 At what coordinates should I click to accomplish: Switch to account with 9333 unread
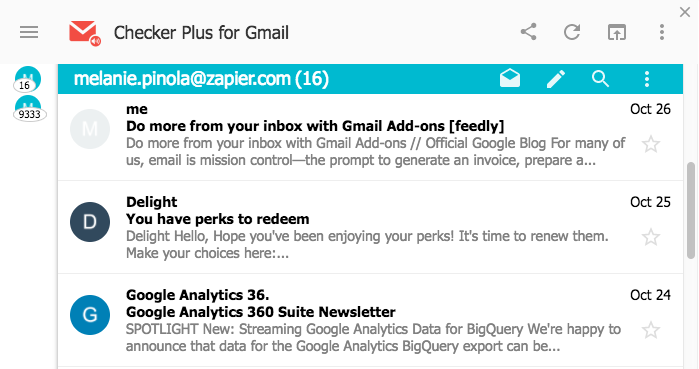click(x=29, y=108)
